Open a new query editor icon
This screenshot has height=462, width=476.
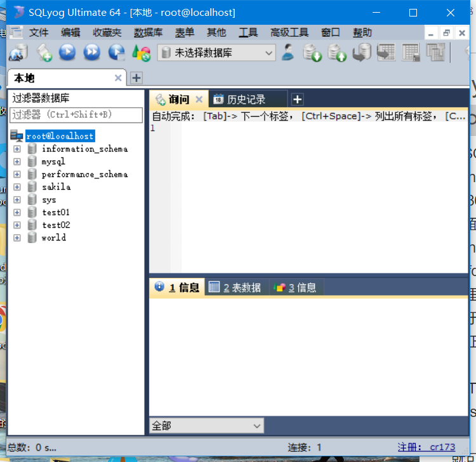pyautogui.click(x=44, y=53)
